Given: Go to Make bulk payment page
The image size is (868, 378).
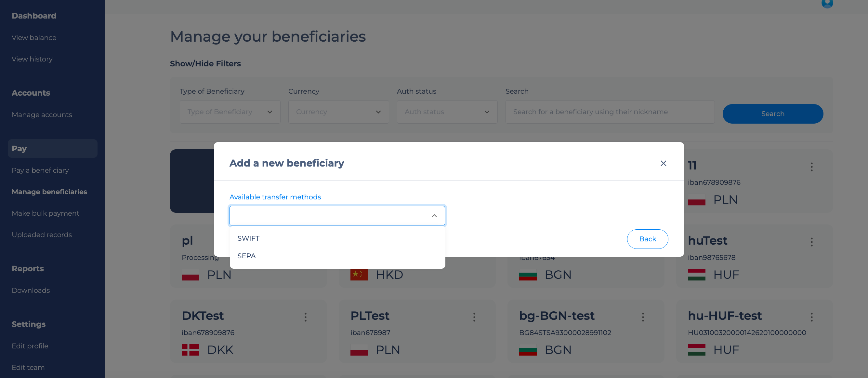Looking at the screenshot, I should coord(46,213).
